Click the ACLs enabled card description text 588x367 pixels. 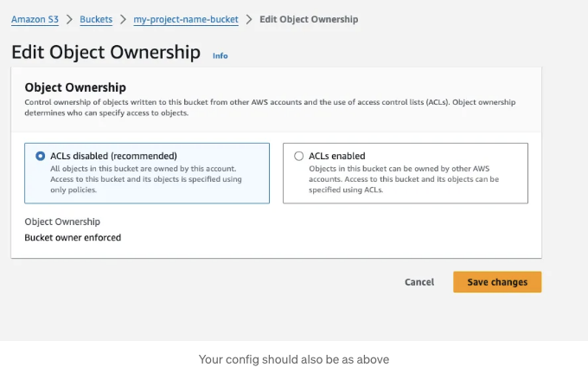[x=404, y=179]
